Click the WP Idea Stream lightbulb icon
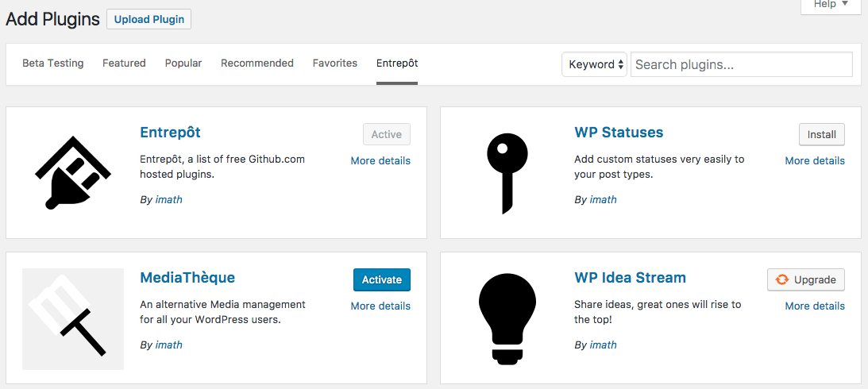 point(507,319)
